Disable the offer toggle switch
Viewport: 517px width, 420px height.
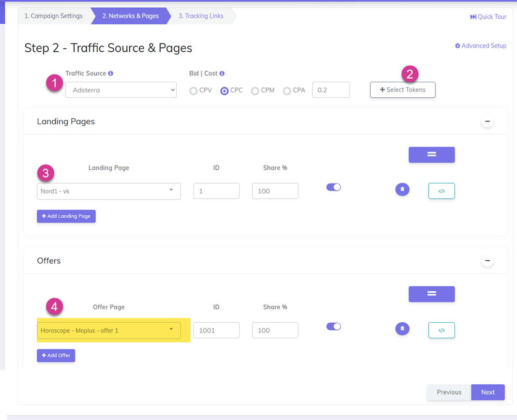coord(333,326)
